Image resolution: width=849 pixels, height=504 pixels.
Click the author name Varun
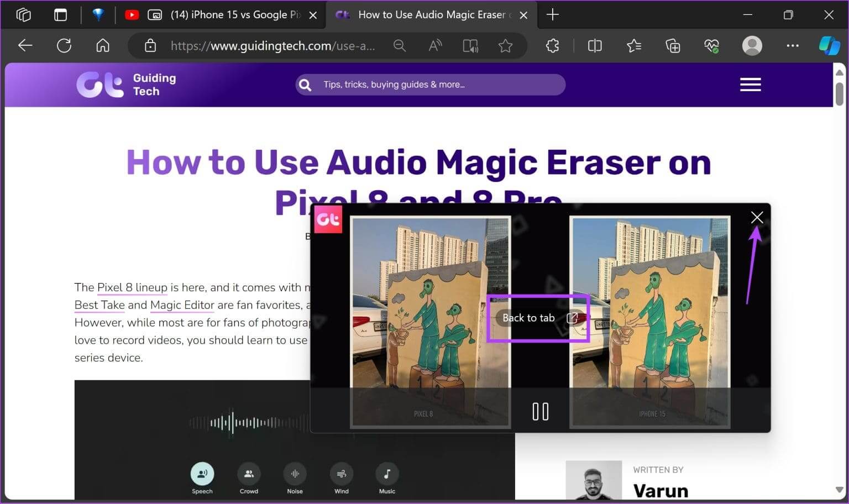(x=661, y=490)
